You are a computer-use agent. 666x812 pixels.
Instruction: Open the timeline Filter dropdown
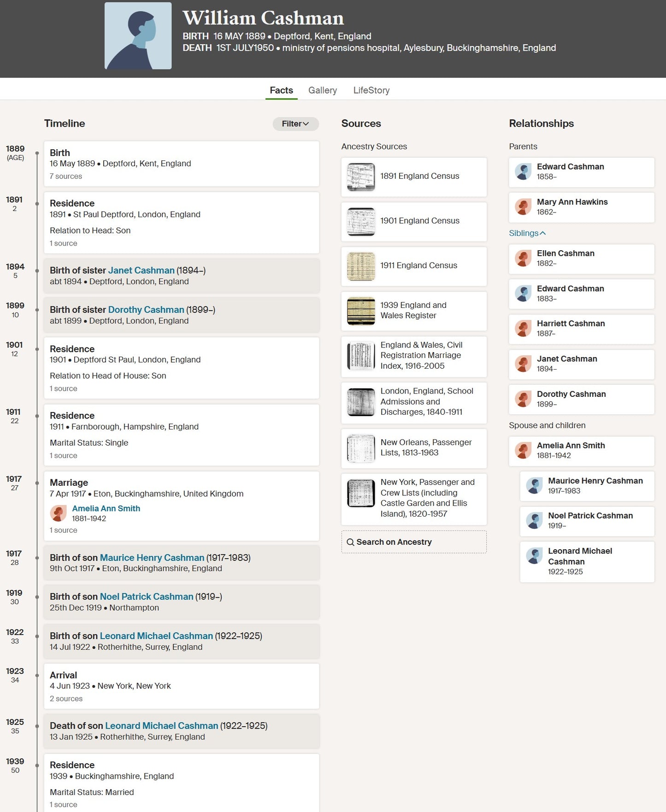click(x=295, y=124)
